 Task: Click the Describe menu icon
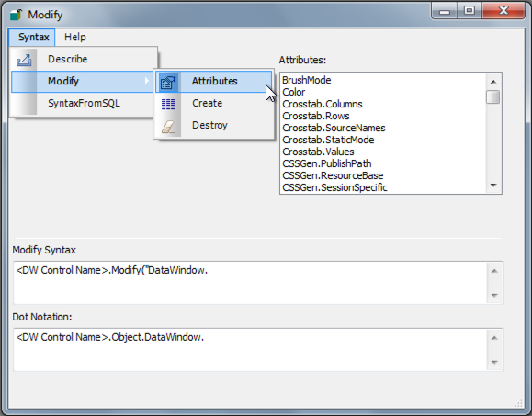(x=24, y=60)
